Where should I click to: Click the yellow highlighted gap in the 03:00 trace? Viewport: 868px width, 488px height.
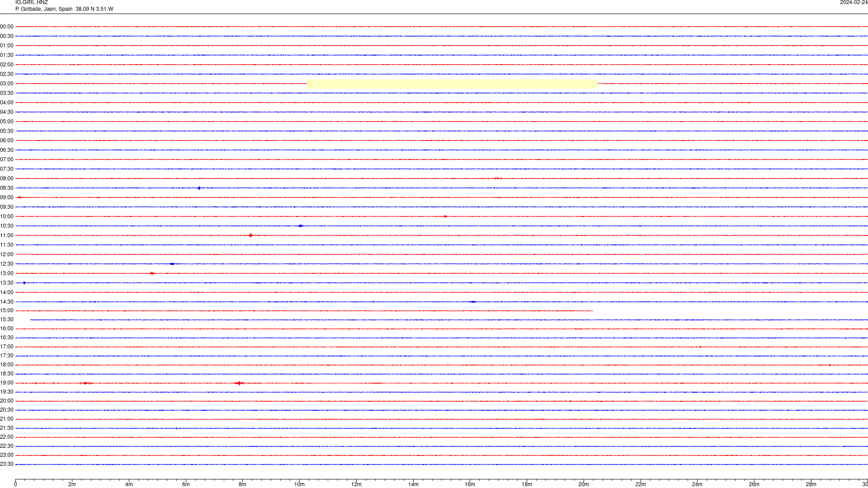click(x=452, y=84)
